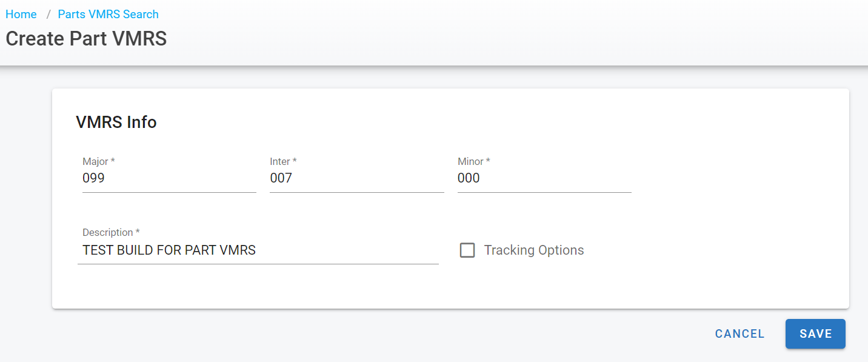Click the Major * field label
This screenshot has height=362, width=868.
98,162
